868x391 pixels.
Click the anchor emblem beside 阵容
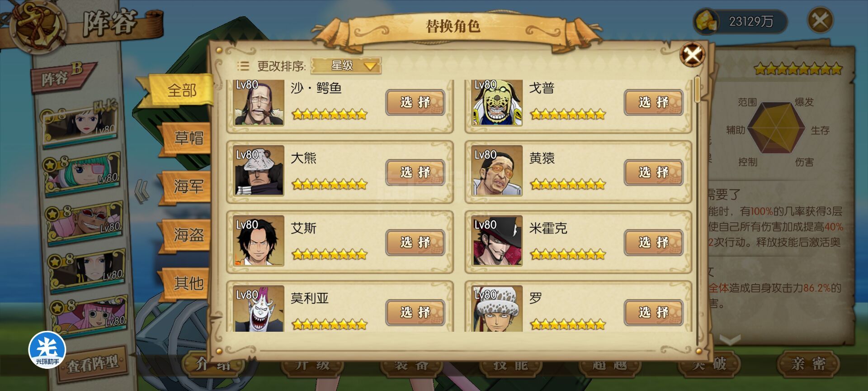[38, 26]
